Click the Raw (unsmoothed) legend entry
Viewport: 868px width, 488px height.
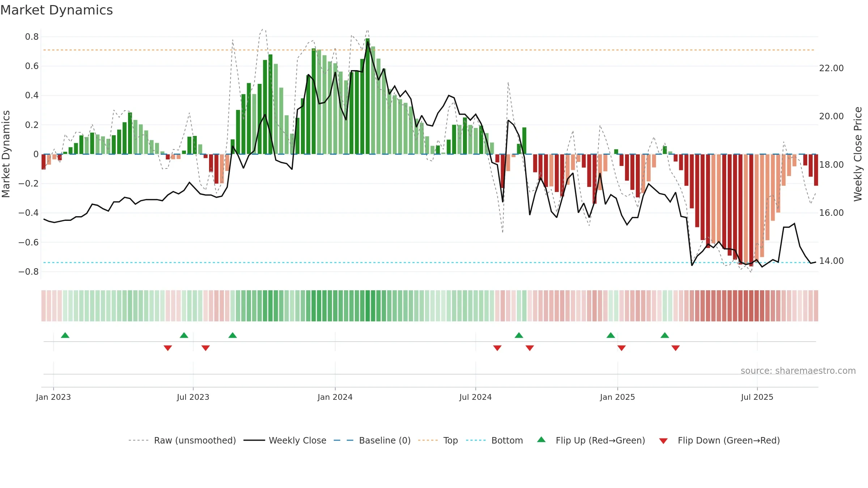[x=182, y=440]
